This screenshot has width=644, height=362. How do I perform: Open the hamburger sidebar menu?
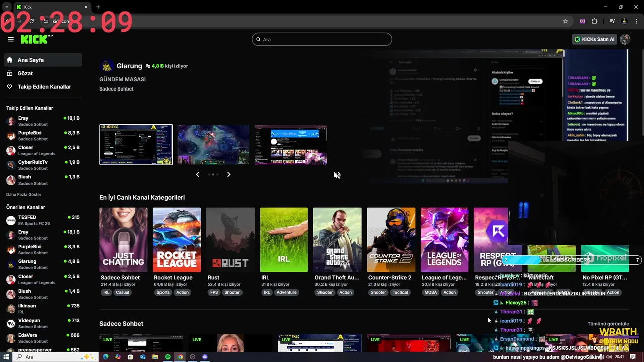tap(11, 39)
